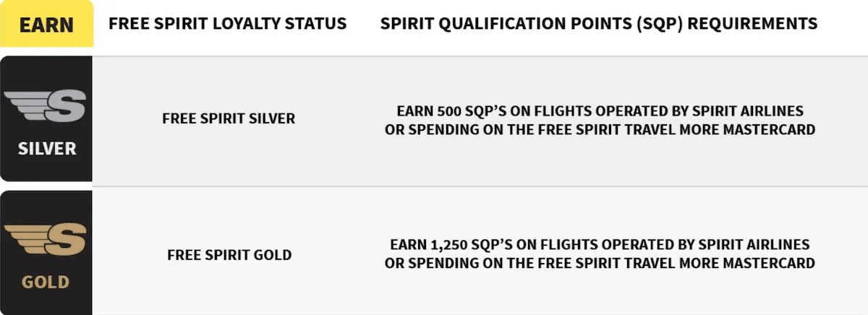Select the yellow EARN tab
The width and height of the screenshot is (868, 315).
coord(46,25)
